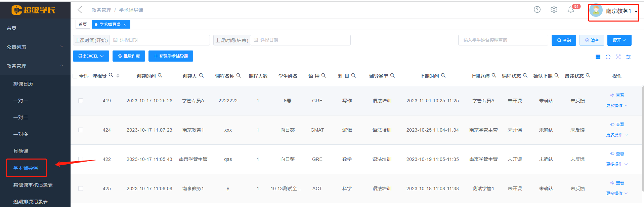The image size is (644, 207).
Task: Click search icon beside 课程号 column
Action: (x=111, y=75)
